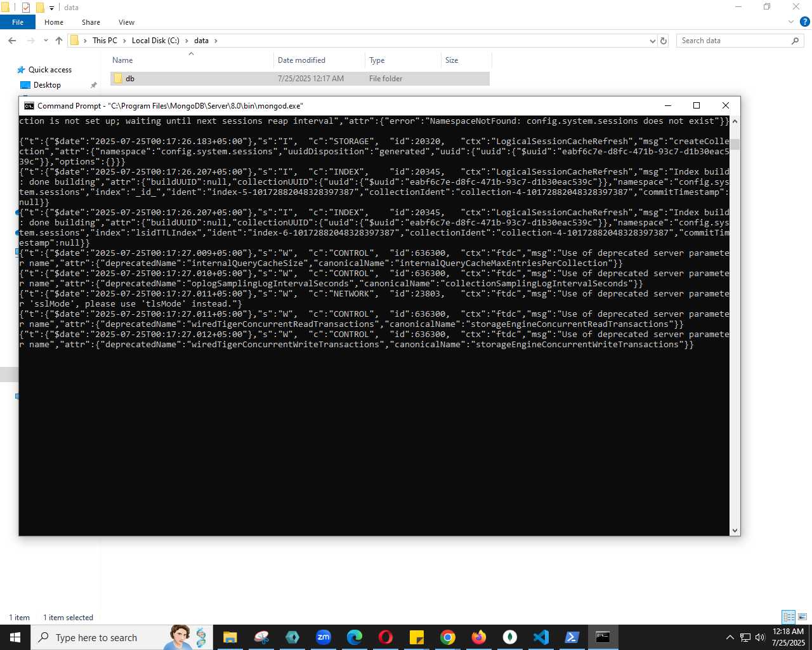Open the Home ribbon tab
Screen dimensions: 812x650
click(54, 22)
